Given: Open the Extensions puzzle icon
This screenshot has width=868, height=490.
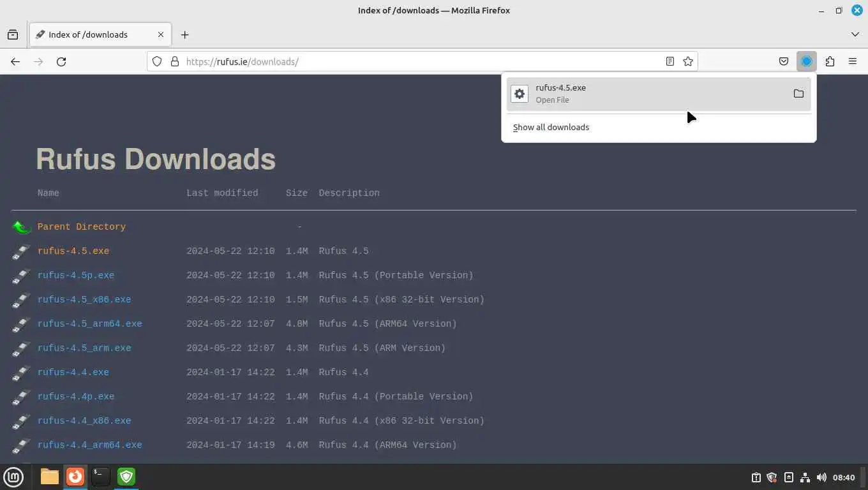Looking at the screenshot, I should tap(830, 61).
